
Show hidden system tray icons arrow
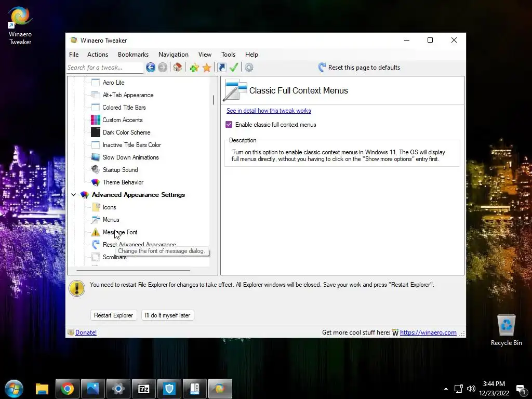446,389
